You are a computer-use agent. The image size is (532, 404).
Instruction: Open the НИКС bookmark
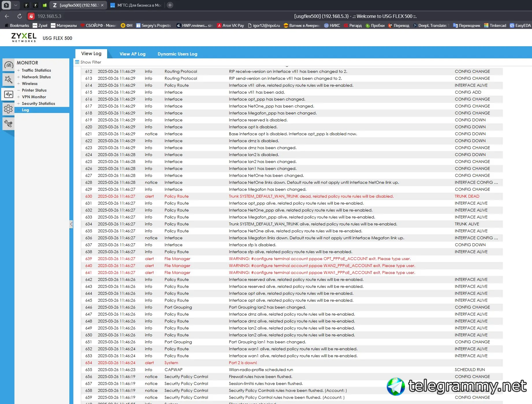[332, 25]
